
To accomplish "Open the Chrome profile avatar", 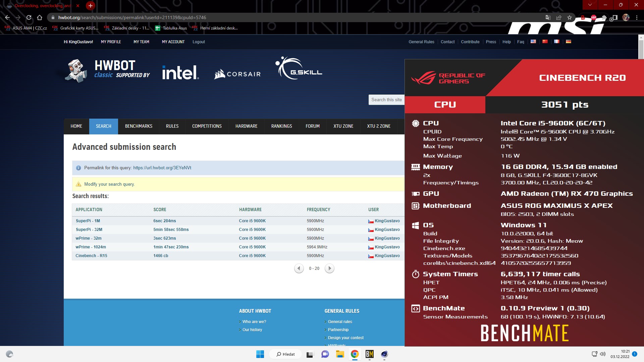I will (626, 17).
